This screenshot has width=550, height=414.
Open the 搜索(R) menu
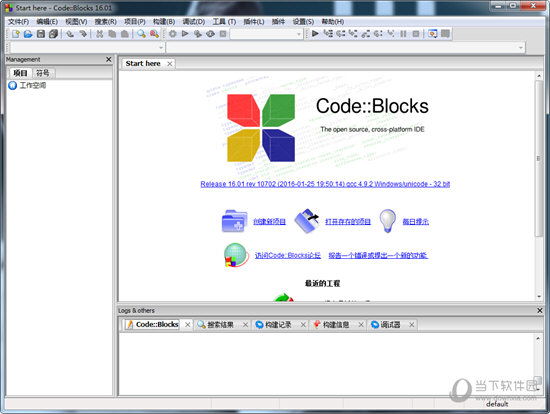coord(106,22)
